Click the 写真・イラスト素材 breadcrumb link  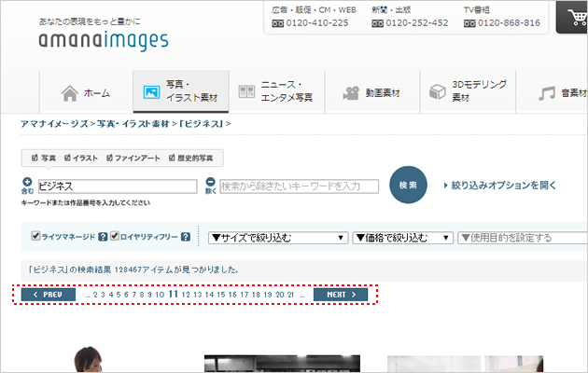[133, 124]
